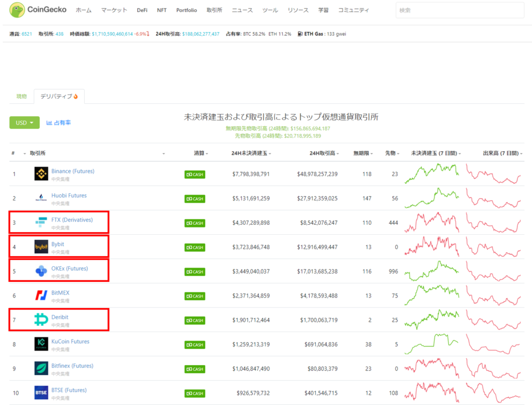The image size is (532, 405).
Task: Click the 通貨 count 6521 link
Action: click(26, 34)
